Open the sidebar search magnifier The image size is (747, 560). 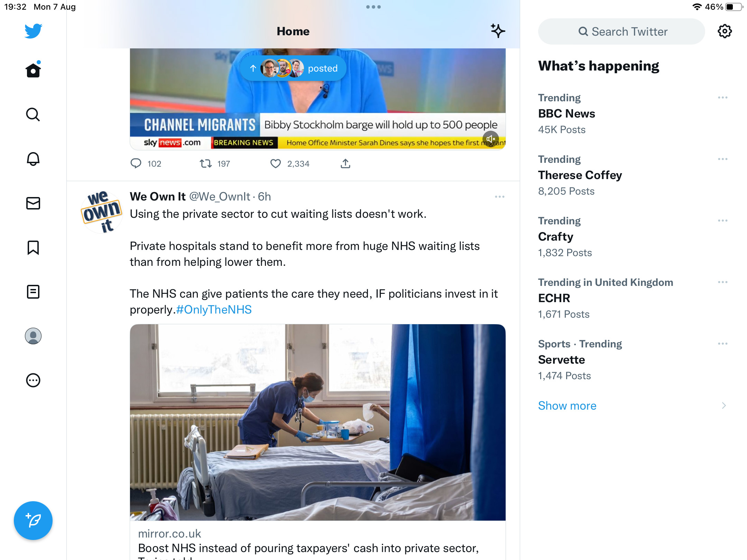33,114
